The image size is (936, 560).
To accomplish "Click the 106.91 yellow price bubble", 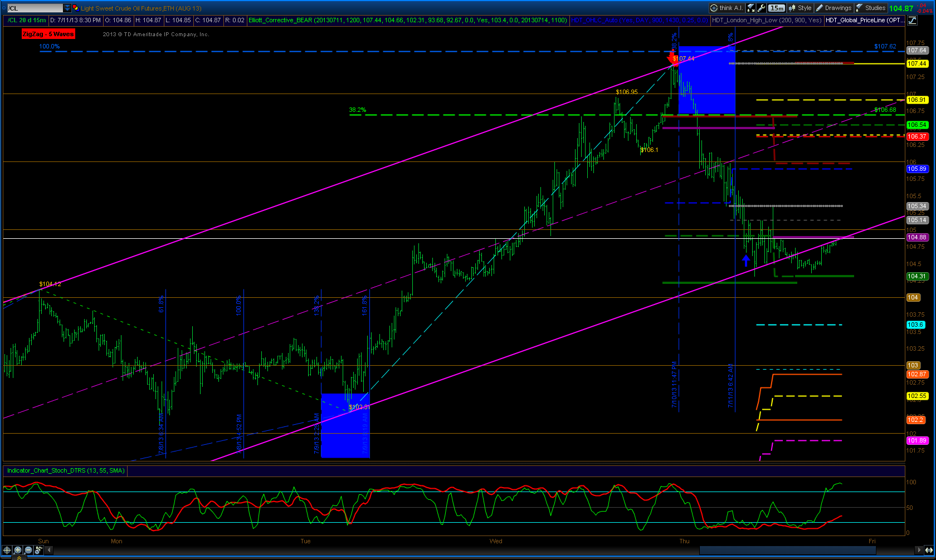I will click(x=916, y=100).
